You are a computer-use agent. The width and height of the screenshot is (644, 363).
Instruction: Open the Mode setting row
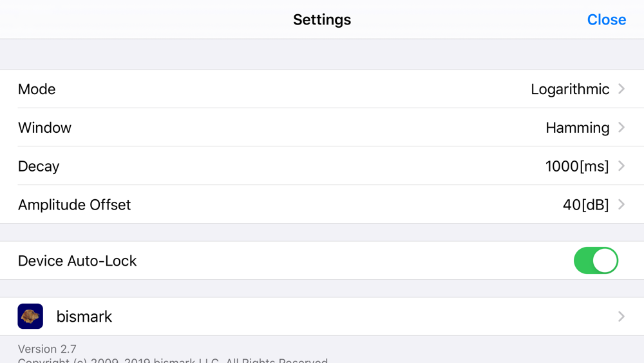322,89
